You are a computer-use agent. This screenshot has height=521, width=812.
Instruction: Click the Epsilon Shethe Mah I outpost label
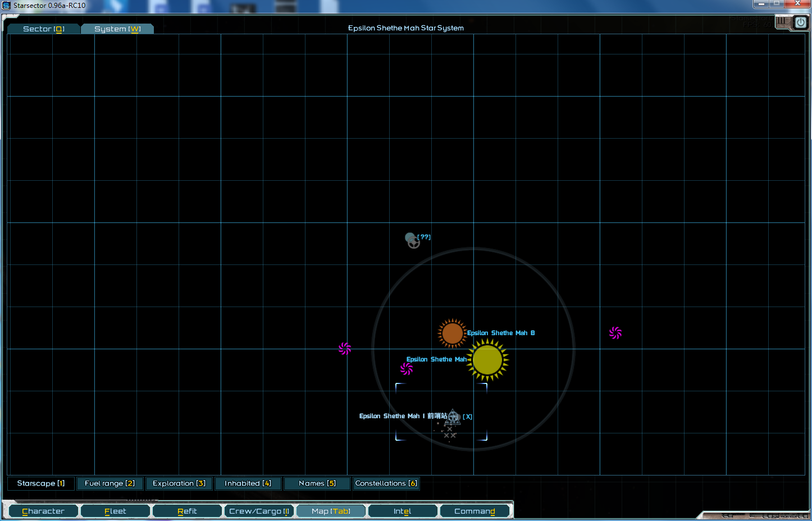pos(403,416)
